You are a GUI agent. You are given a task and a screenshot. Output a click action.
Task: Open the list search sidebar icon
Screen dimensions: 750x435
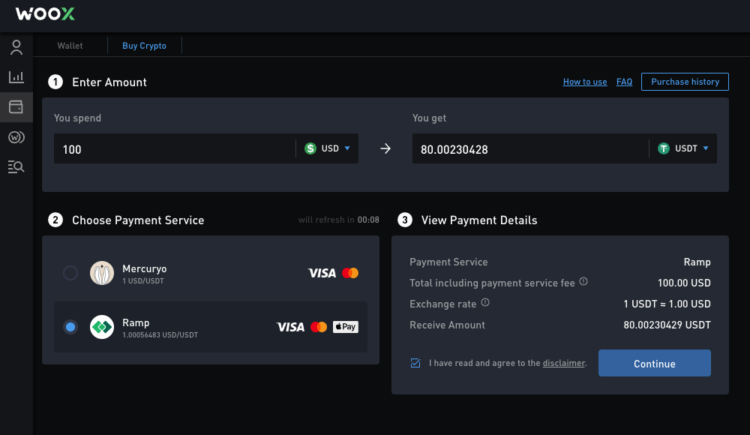coord(16,167)
